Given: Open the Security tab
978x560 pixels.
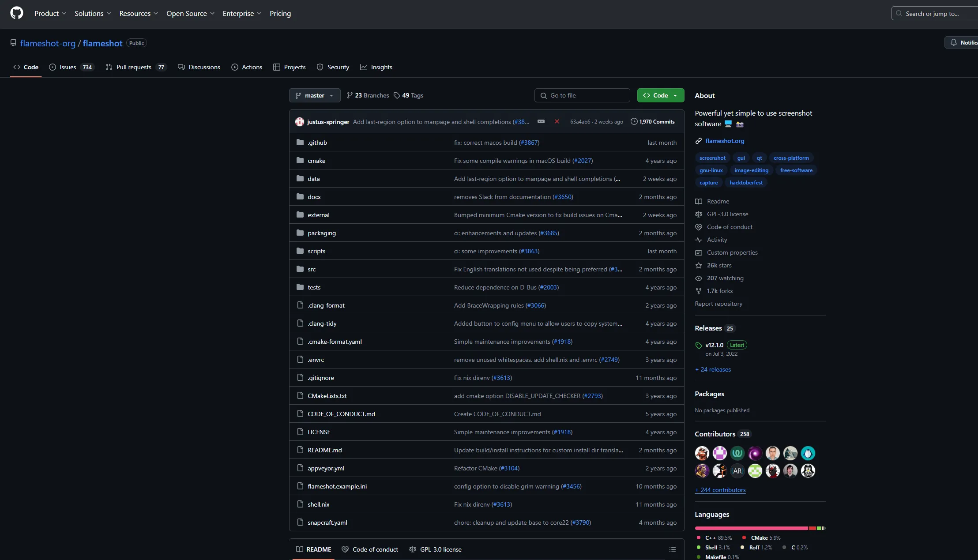Looking at the screenshot, I should (333, 67).
